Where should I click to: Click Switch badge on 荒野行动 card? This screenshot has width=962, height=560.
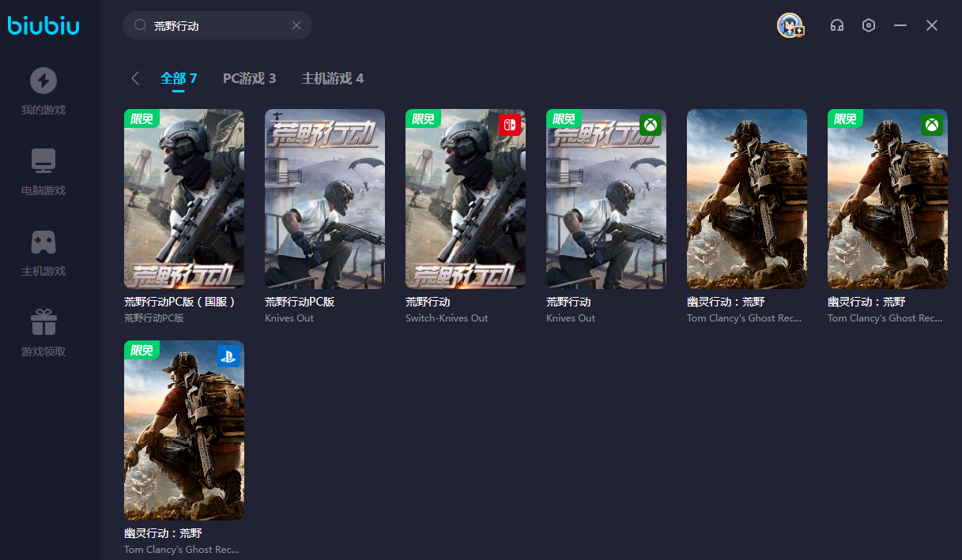510,125
